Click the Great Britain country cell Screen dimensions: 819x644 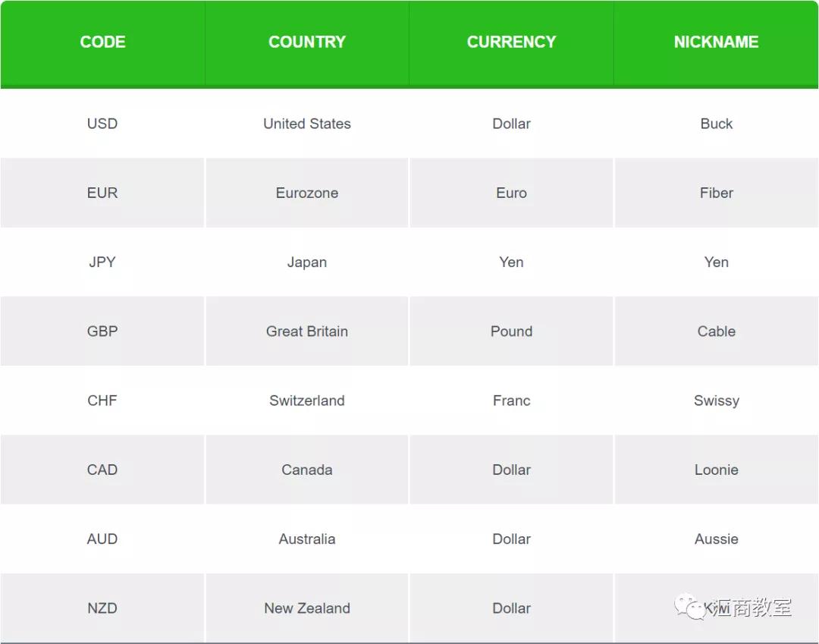tap(307, 331)
